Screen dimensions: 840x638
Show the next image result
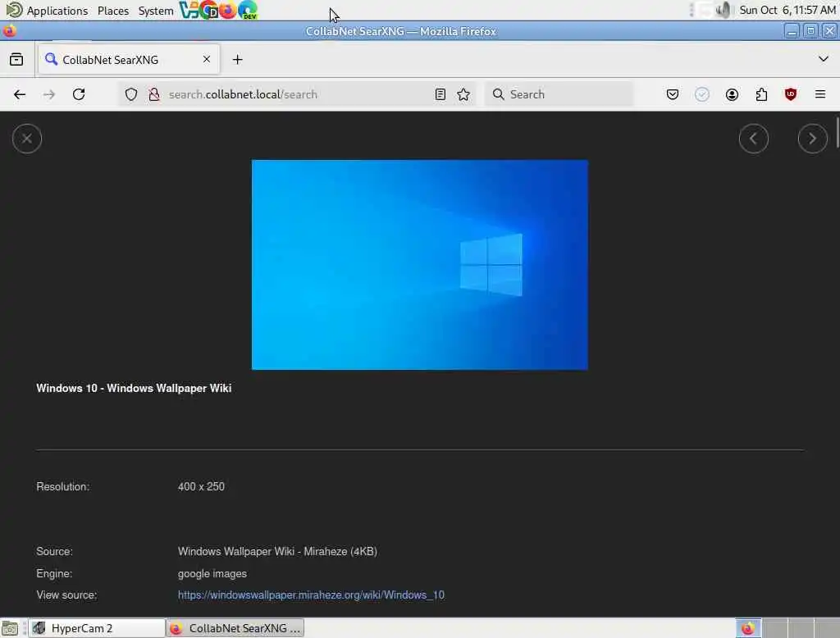coord(812,139)
